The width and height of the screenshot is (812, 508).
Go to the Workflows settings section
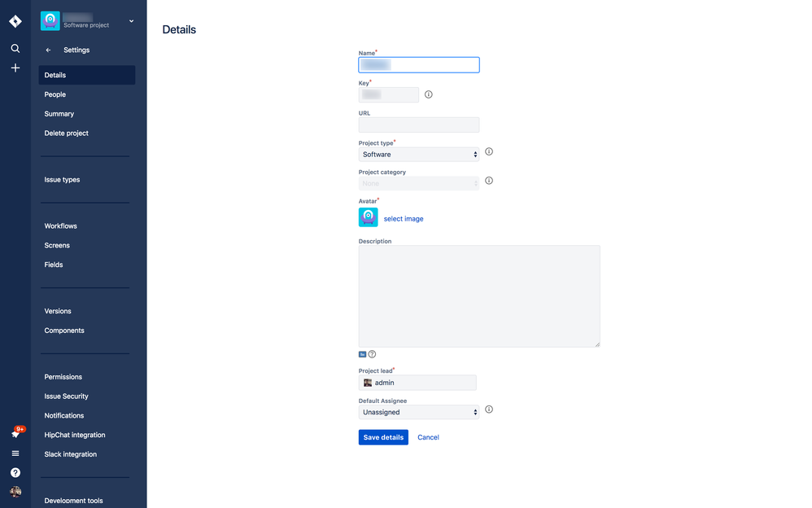tap(60, 226)
